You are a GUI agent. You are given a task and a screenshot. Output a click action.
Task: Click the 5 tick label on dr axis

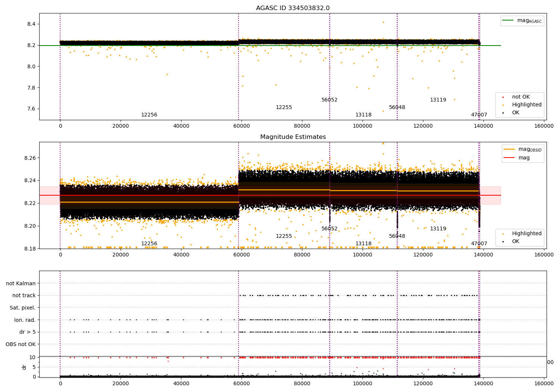[x=34, y=367]
